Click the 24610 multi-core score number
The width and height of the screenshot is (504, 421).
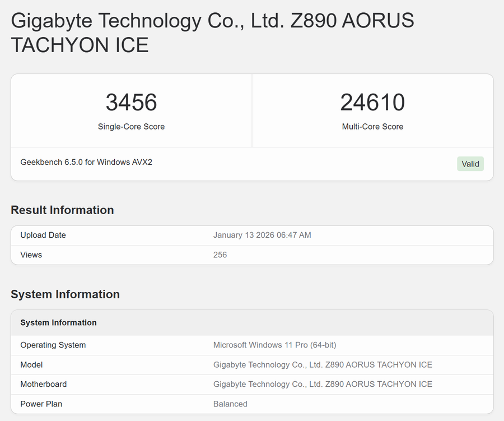click(372, 103)
